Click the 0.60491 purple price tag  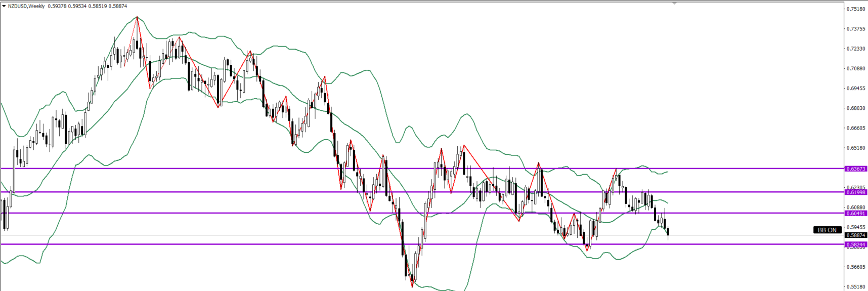coord(856,213)
